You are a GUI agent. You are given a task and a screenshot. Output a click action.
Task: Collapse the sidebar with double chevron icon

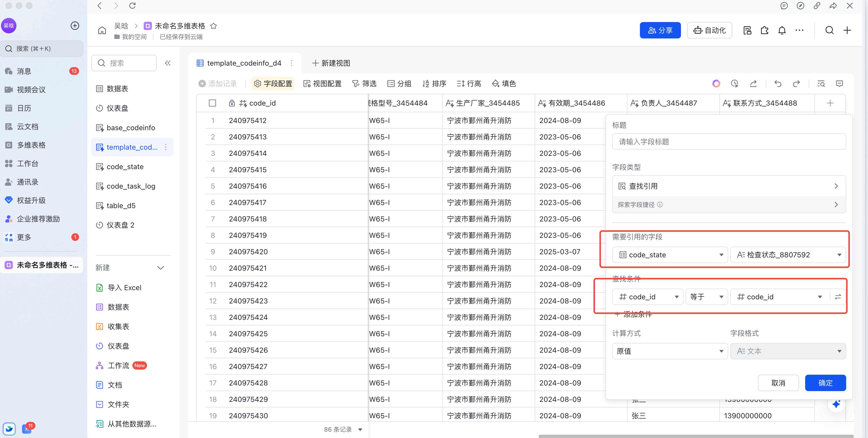click(168, 63)
